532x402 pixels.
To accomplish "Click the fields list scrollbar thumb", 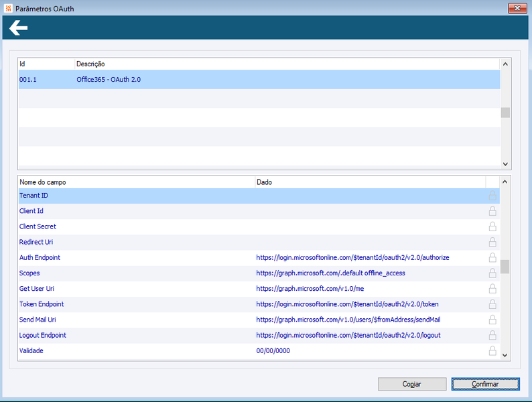I will tap(505, 267).
